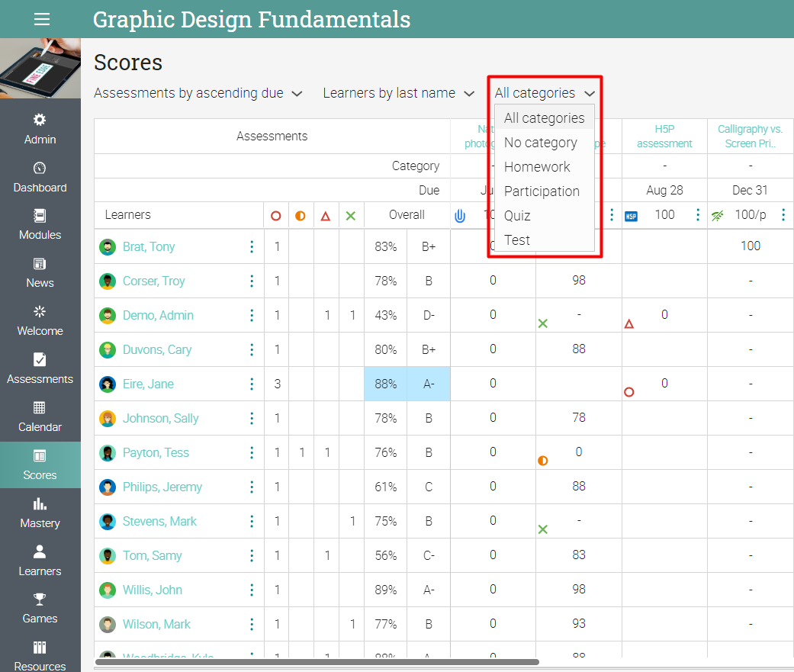Collapse the All categories dropdown
Viewport: 794px width, 672px height.
pos(545,93)
